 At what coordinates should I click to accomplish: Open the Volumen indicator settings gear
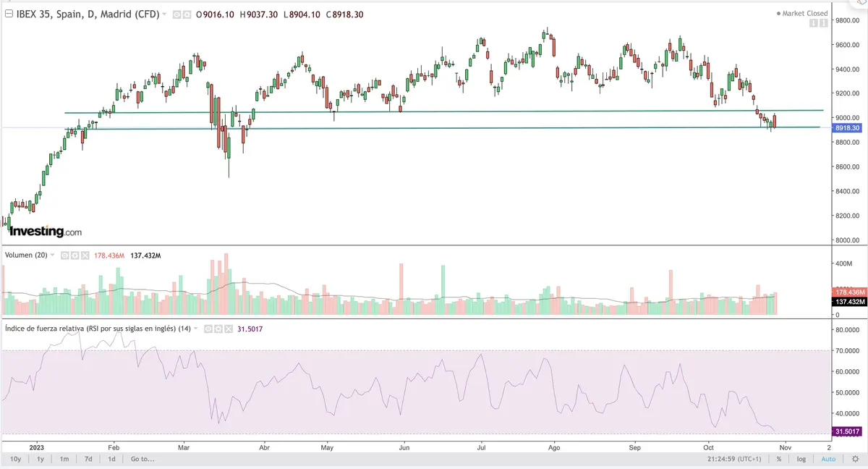[75, 255]
